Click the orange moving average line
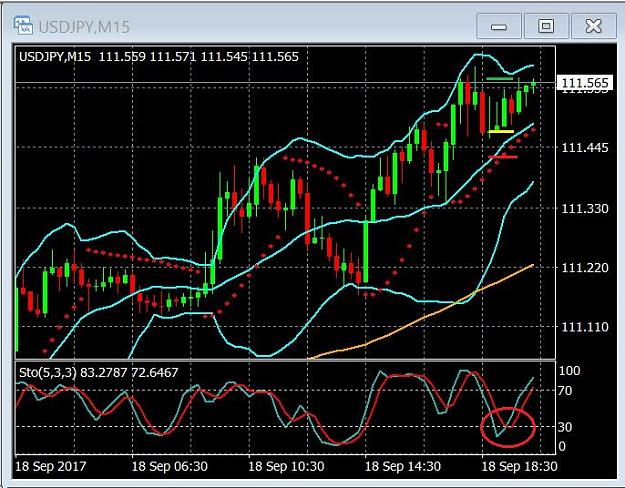This screenshot has width=625, height=488. [423, 318]
